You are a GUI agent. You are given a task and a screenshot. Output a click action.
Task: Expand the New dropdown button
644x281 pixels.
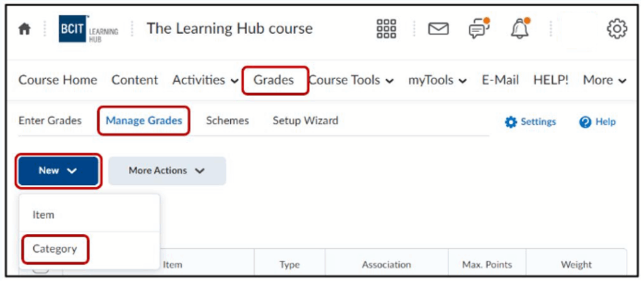[58, 170]
